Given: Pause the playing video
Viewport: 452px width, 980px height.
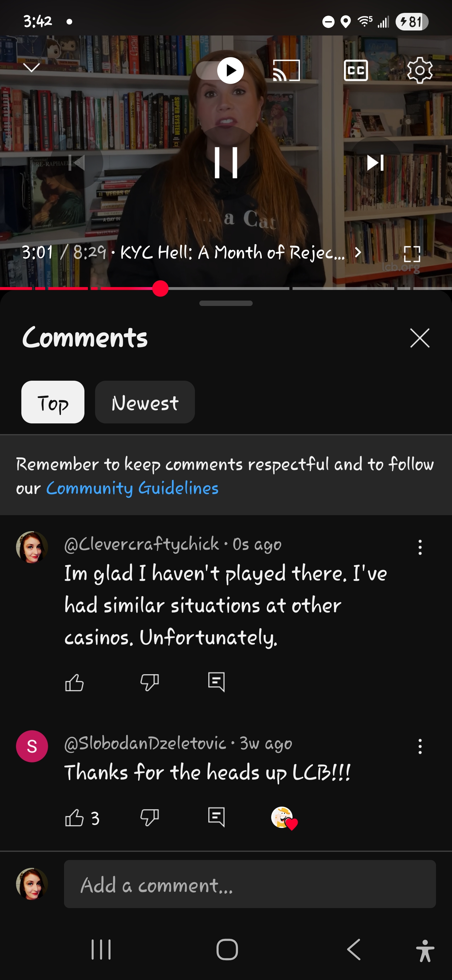Looking at the screenshot, I should tap(226, 162).
